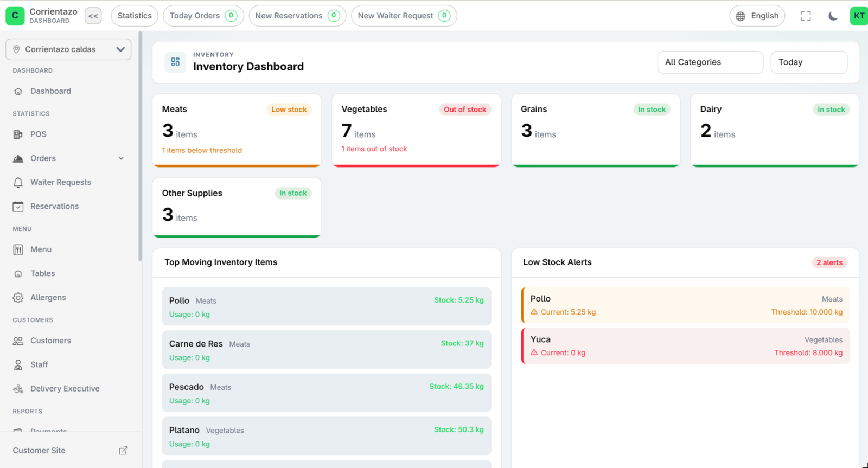Click the Allergens gear icon
This screenshot has height=468, width=868.
click(18, 298)
